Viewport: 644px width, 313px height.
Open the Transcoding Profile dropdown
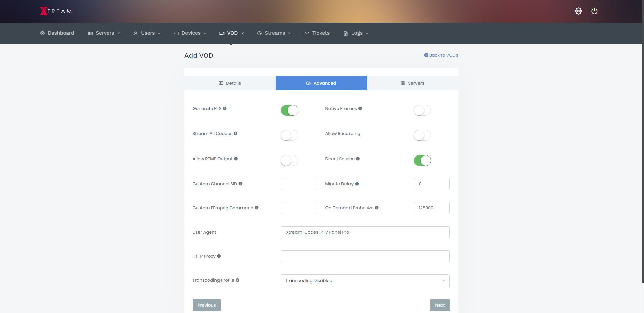tap(365, 281)
